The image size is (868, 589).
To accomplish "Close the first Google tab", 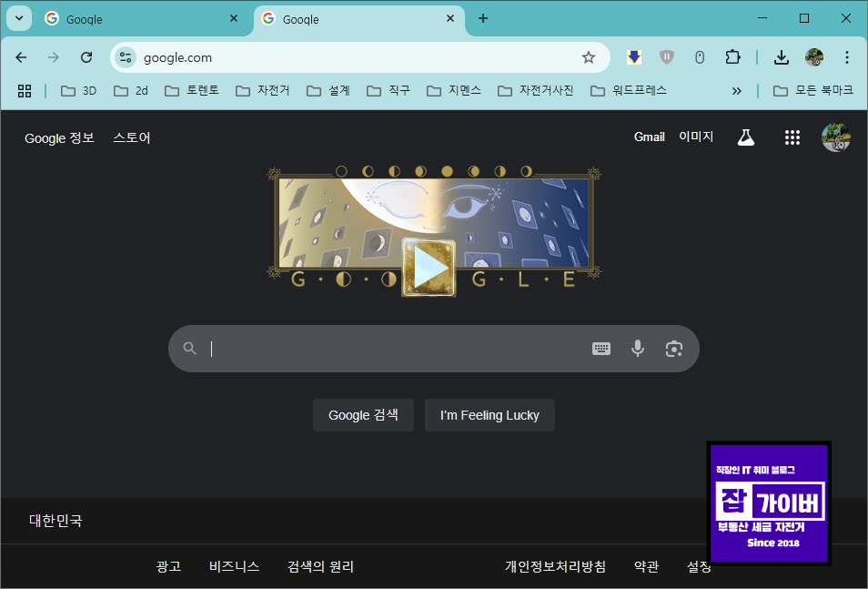I will click(234, 18).
